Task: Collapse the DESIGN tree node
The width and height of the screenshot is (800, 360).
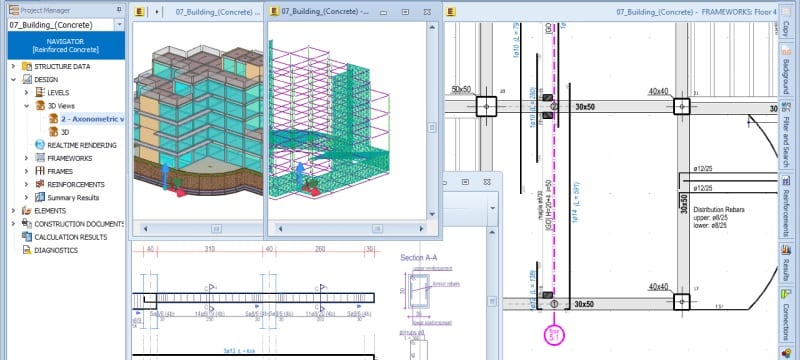Action: pyautogui.click(x=13, y=80)
